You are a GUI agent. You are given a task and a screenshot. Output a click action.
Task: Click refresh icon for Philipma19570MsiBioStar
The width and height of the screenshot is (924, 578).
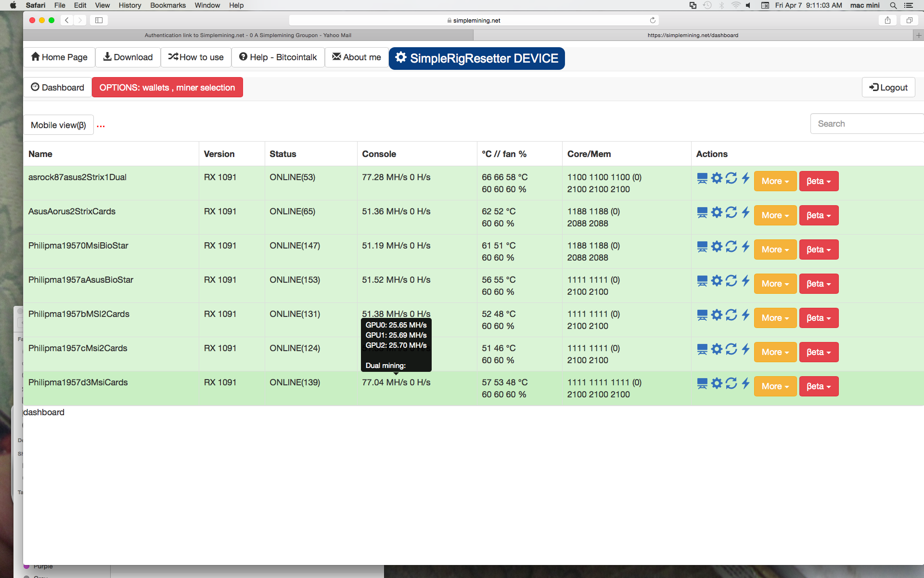[x=731, y=247]
